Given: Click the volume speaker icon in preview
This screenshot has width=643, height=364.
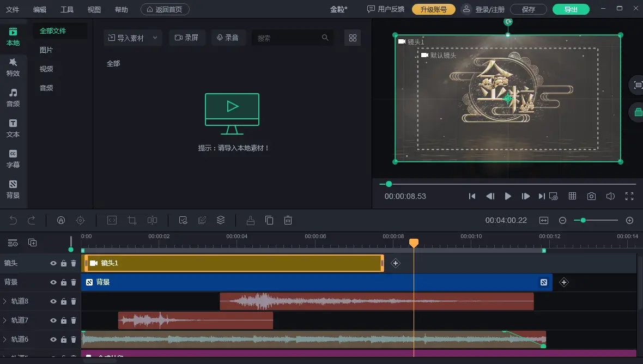Looking at the screenshot, I should point(611,196).
